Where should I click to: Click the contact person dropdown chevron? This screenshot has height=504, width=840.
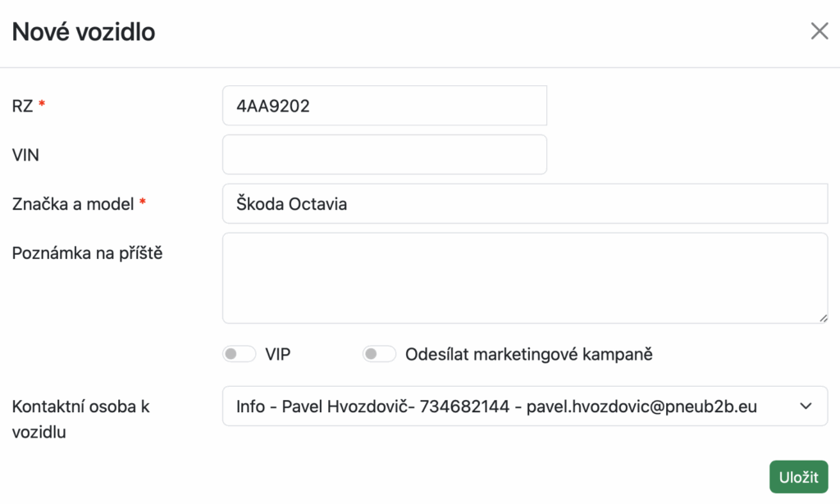pyautogui.click(x=806, y=406)
